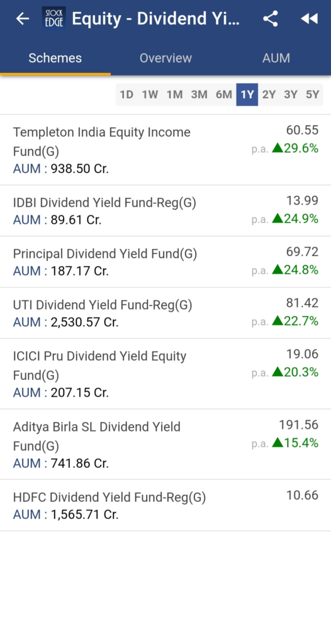Screen dimensions: 331x644
Task: Open Aditya Birla SL Dividend Yield Fund
Action: click(165, 445)
